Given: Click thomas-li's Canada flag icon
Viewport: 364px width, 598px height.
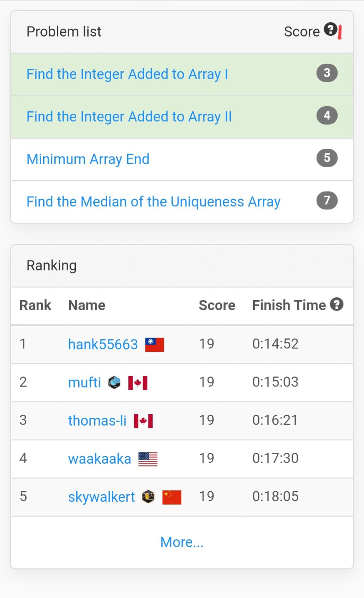Looking at the screenshot, I should [x=143, y=421].
